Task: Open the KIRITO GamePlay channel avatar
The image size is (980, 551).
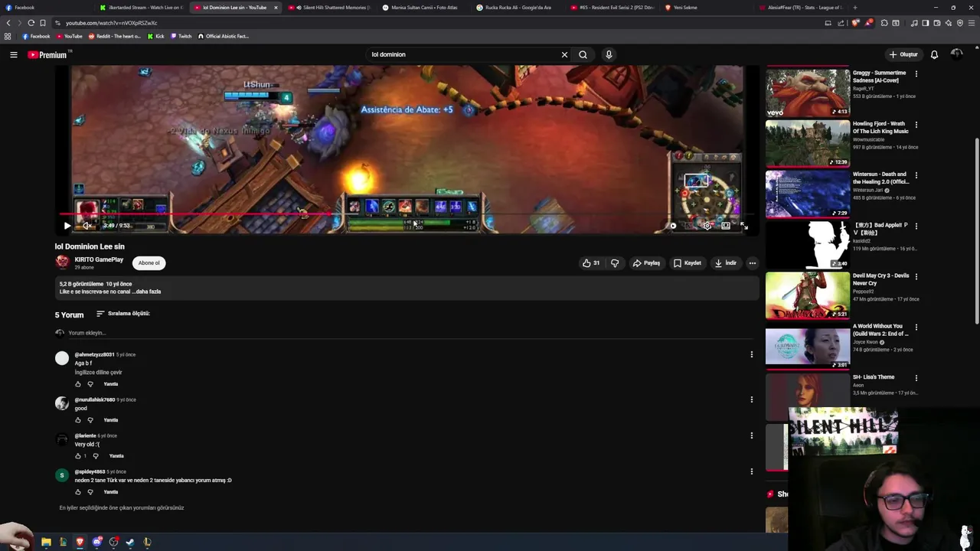Action: [x=62, y=262]
